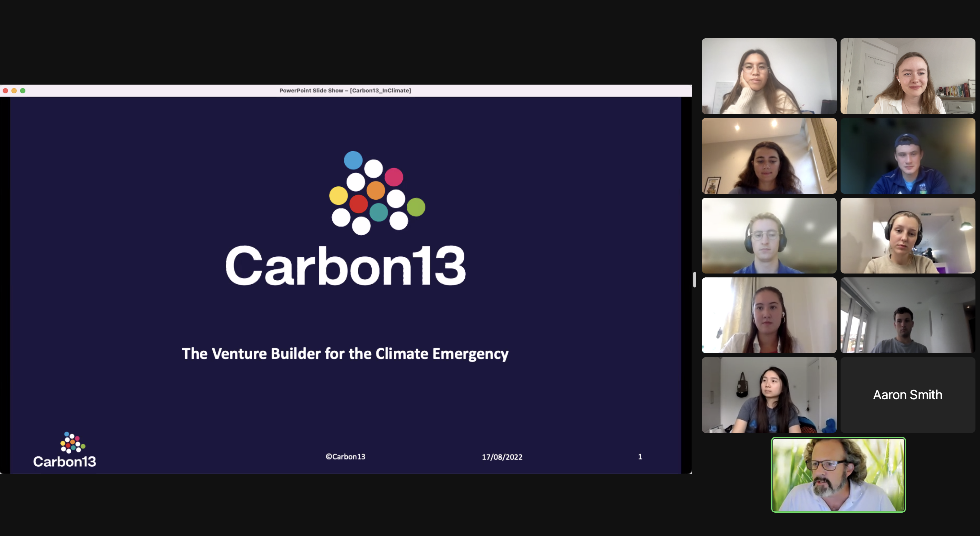Viewport: 980px width, 536px height.
Task: Click the 17/08/2022 date on slide
Action: [x=502, y=457]
